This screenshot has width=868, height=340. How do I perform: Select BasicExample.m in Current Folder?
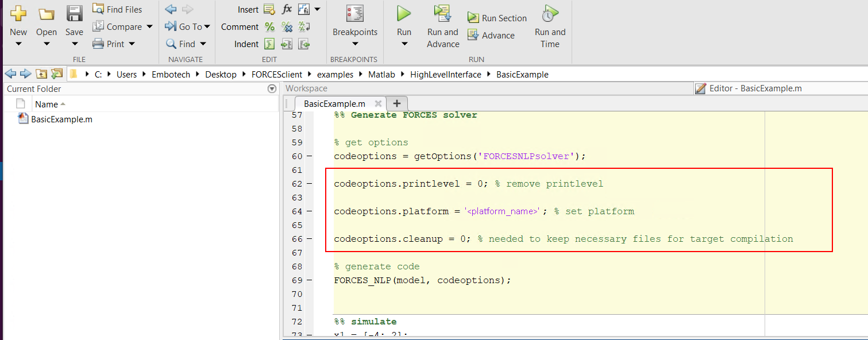pyautogui.click(x=61, y=119)
